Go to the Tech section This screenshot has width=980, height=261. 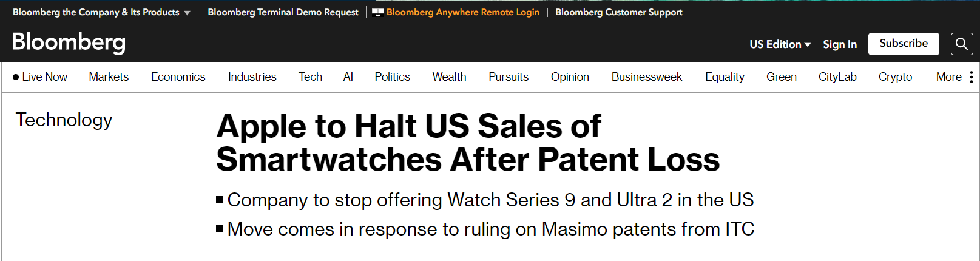pyautogui.click(x=310, y=77)
